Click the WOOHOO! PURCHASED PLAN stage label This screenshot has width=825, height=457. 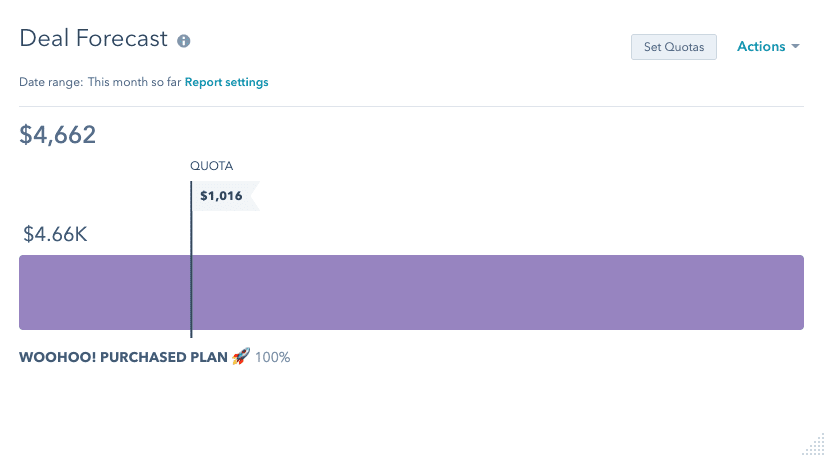[123, 357]
